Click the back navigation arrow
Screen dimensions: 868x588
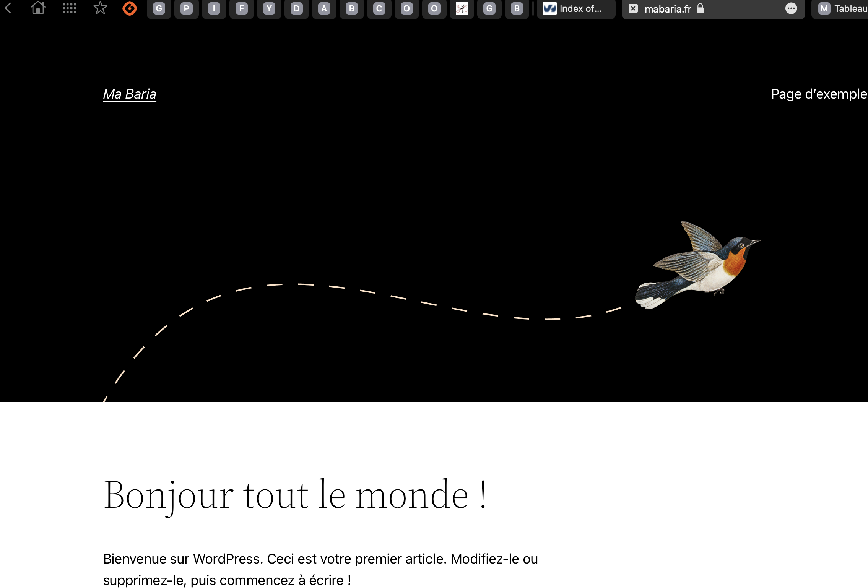pyautogui.click(x=8, y=8)
